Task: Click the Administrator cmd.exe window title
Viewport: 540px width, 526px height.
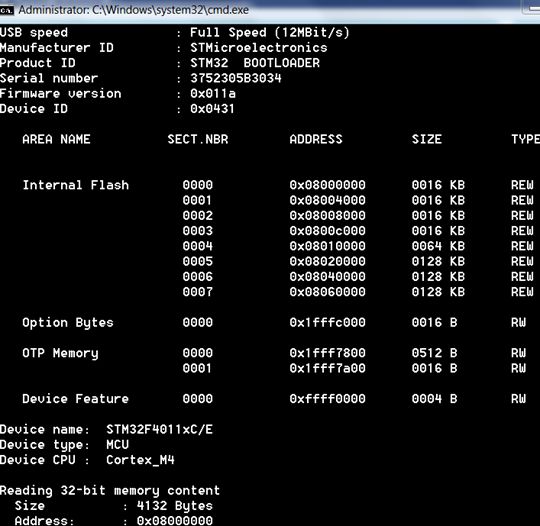Action: point(134,10)
